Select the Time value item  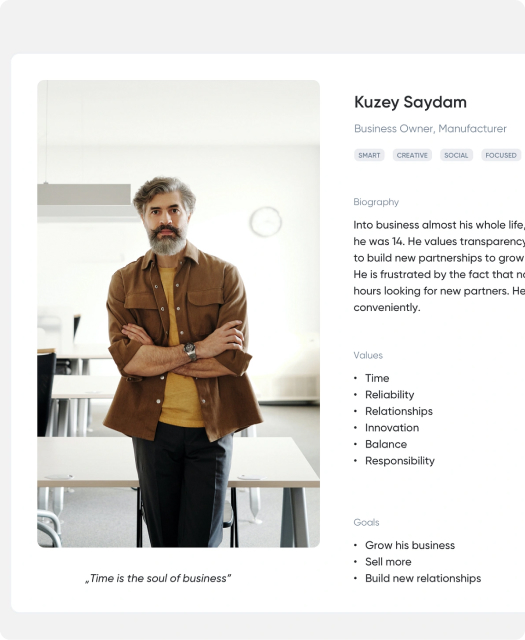(x=377, y=378)
